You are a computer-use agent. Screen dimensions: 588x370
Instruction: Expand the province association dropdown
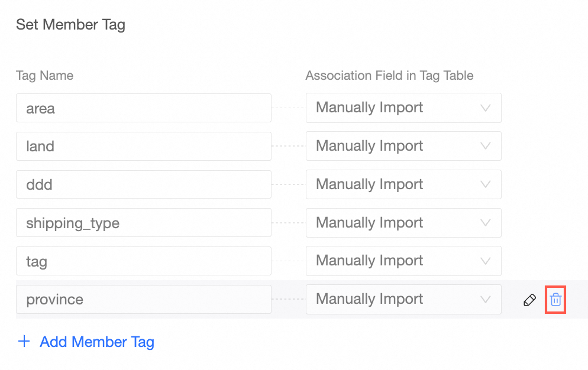[403, 299]
